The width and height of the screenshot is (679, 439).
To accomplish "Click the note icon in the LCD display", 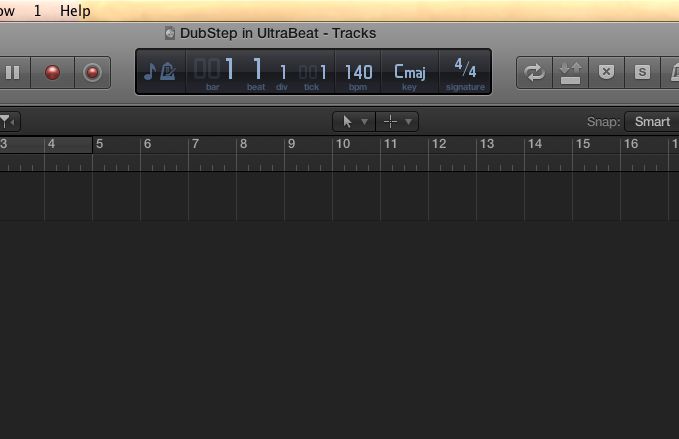I will point(149,72).
